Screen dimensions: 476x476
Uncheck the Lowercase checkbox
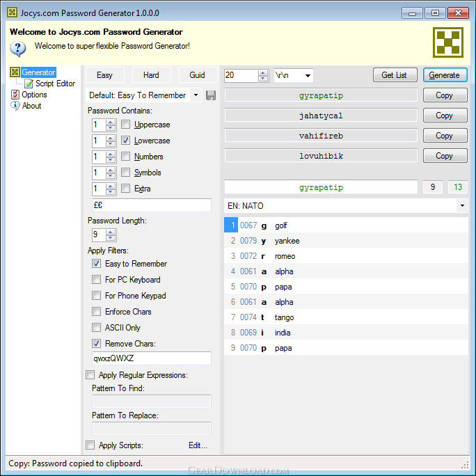(x=126, y=141)
